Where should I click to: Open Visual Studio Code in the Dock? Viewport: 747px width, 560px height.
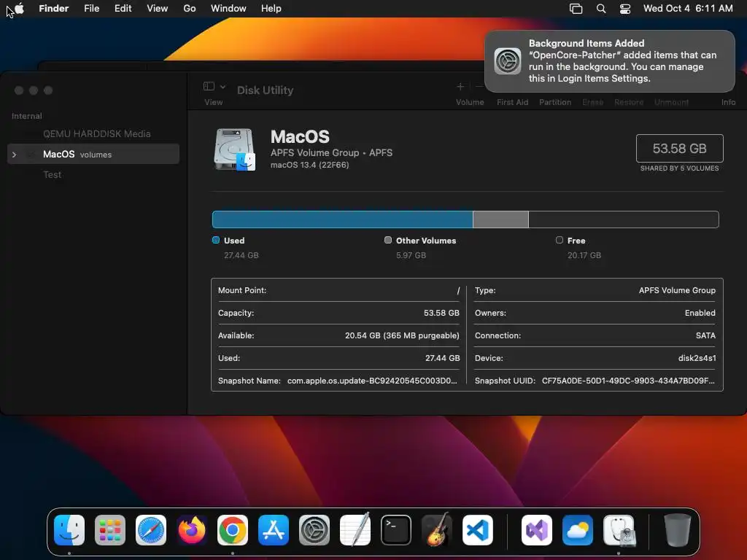pos(478,530)
